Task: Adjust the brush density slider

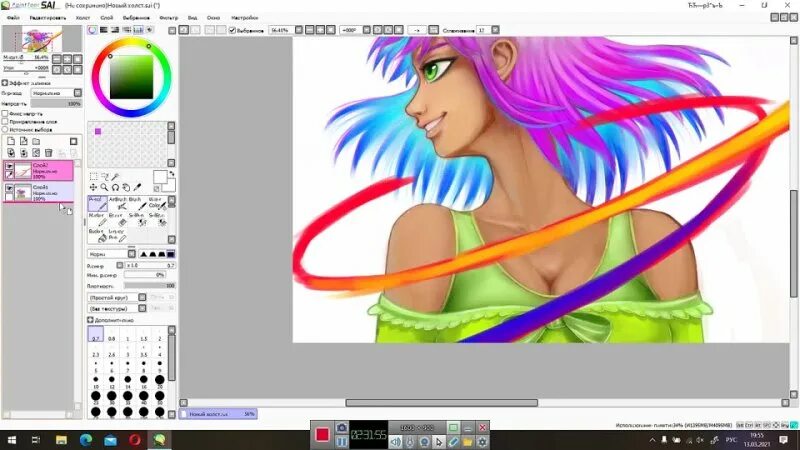Action: (149, 286)
